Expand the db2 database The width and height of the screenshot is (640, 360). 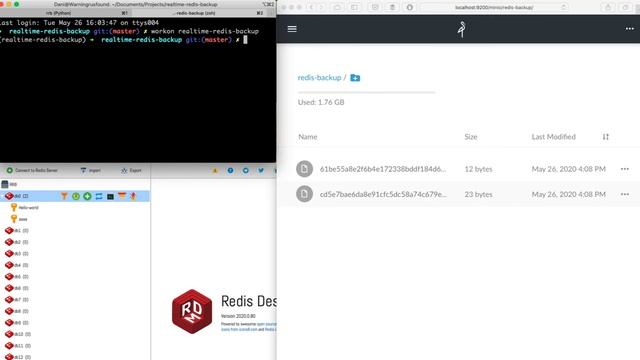click(x=17, y=242)
